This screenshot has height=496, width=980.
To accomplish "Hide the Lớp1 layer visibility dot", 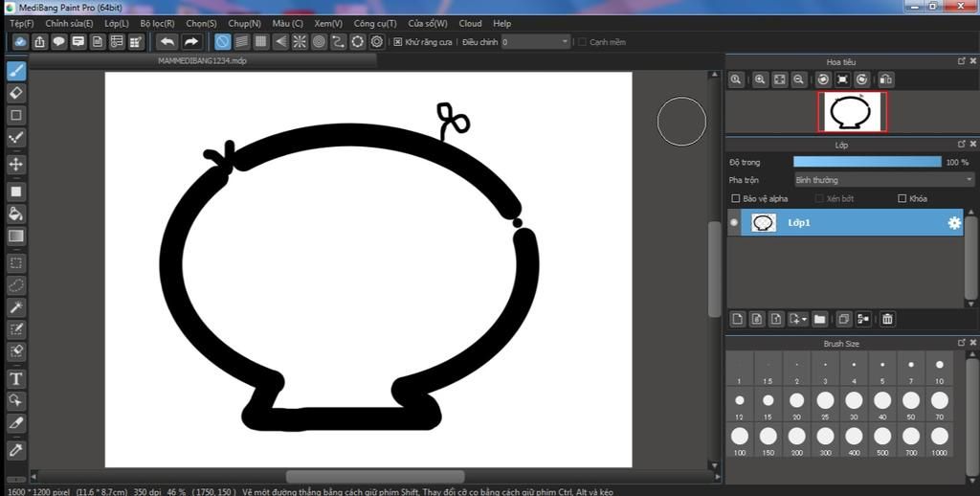I will point(734,223).
